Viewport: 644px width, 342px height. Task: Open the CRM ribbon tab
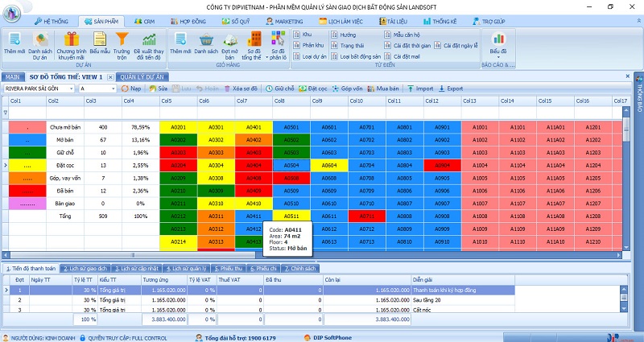point(145,22)
